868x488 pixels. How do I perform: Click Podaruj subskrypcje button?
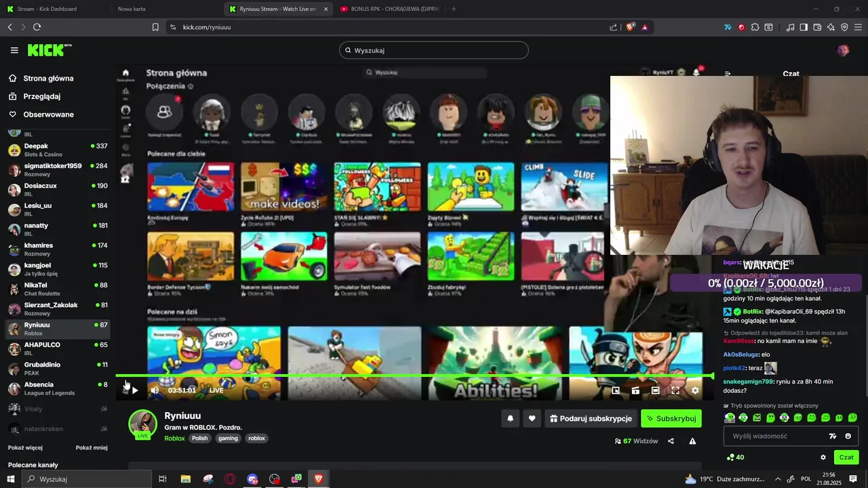coord(591,419)
